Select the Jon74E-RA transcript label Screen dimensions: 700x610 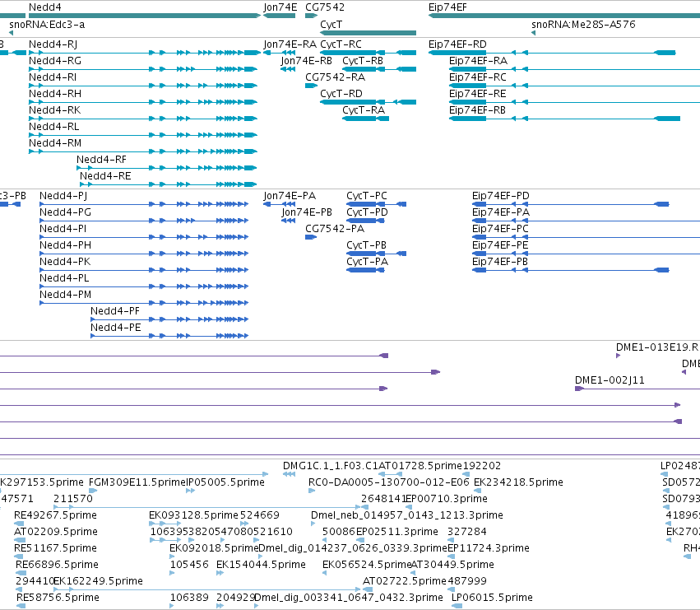(x=290, y=44)
